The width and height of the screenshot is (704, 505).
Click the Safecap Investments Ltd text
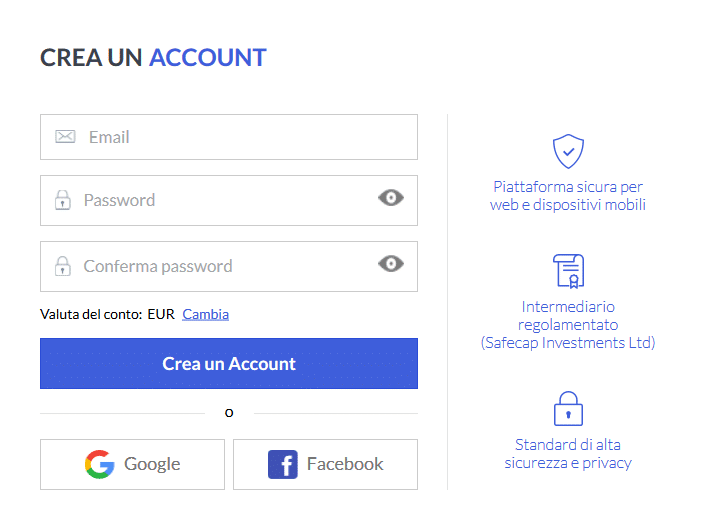568,342
